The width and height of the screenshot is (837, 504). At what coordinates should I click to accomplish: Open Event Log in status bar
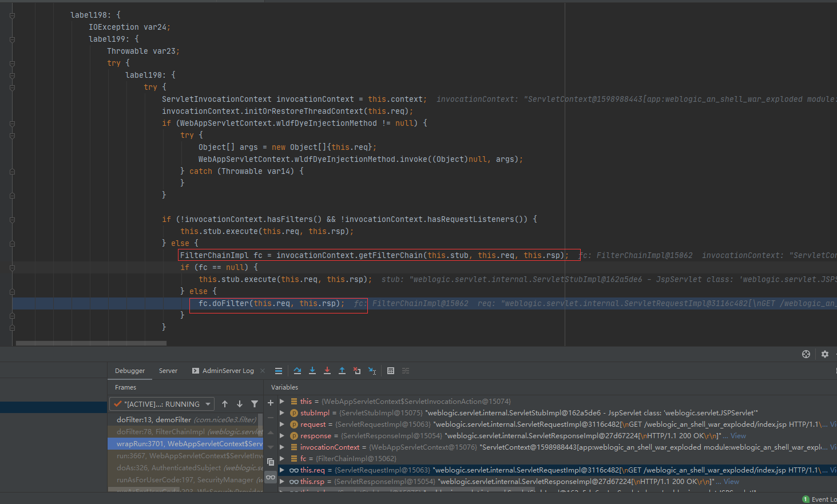pyautogui.click(x=820, y=499)
